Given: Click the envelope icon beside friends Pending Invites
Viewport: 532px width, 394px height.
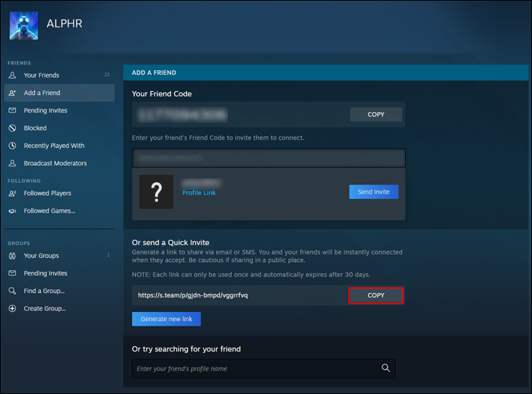Looking at the screenshot, I should [x=12, y=110].
